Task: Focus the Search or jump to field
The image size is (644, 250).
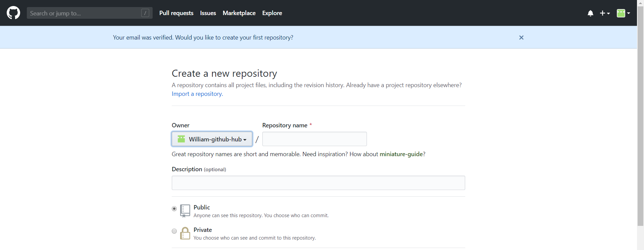Action: 90,13
